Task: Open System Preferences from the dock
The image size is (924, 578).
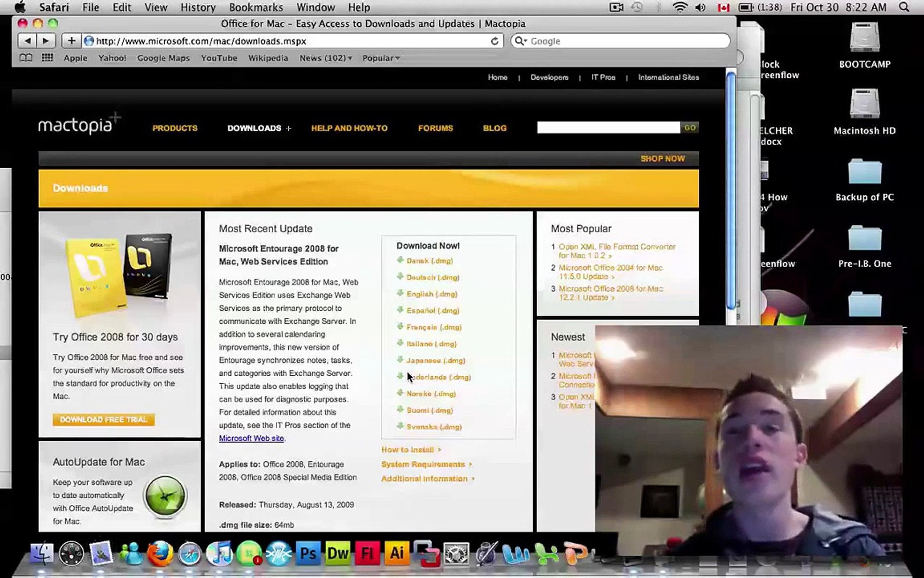Action: coord(456,554)
